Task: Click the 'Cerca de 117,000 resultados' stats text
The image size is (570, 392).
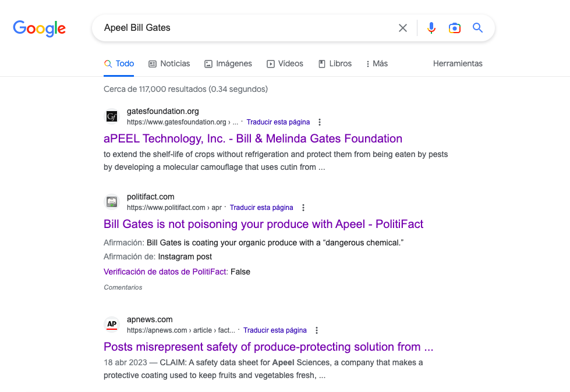Action: (185, 90)
